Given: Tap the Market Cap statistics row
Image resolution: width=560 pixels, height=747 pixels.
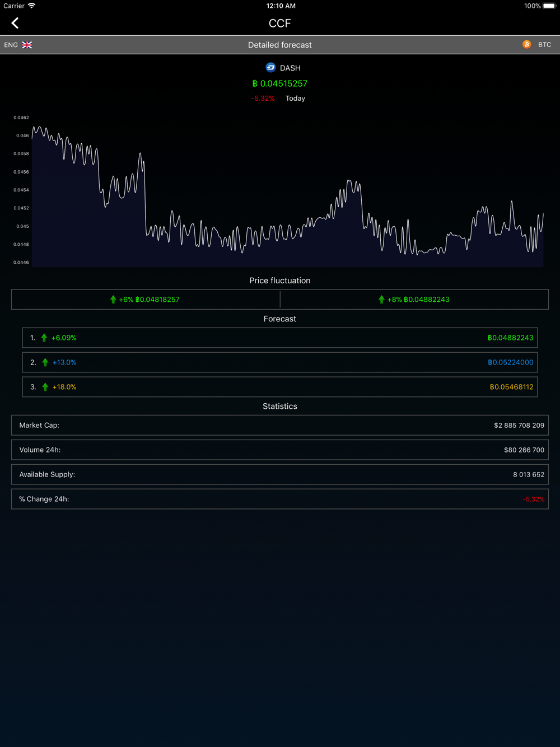Looking at the screenshot, I should (x=280, y=425).
